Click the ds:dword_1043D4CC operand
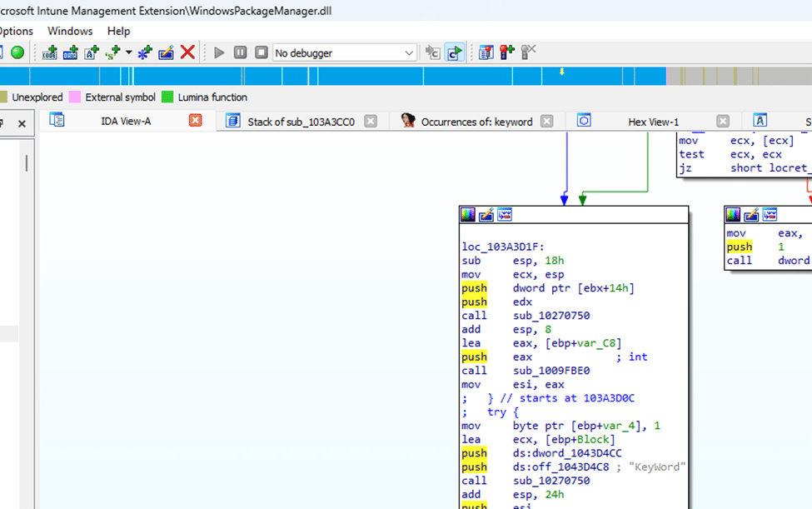The image size is (812, 509). (567, 453)
